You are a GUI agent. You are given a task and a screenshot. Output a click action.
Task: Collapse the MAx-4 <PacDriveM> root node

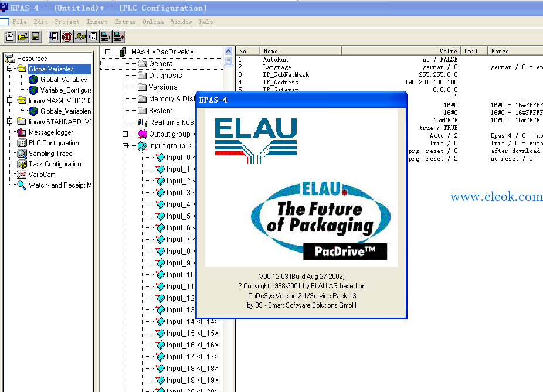[x=108, y=52]
